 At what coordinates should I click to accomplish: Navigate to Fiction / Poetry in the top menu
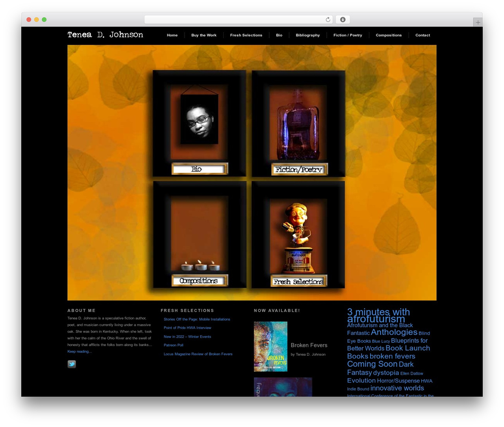point(348,35)
